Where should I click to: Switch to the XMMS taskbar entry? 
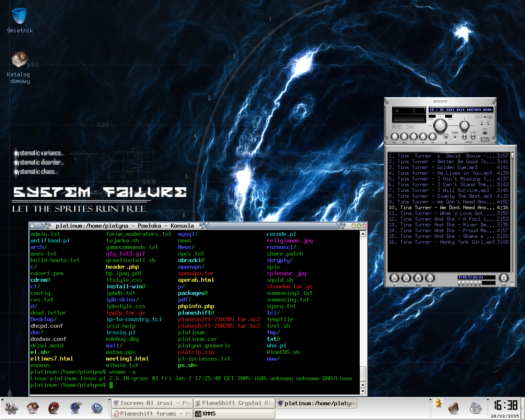click(x=234, y=413)
